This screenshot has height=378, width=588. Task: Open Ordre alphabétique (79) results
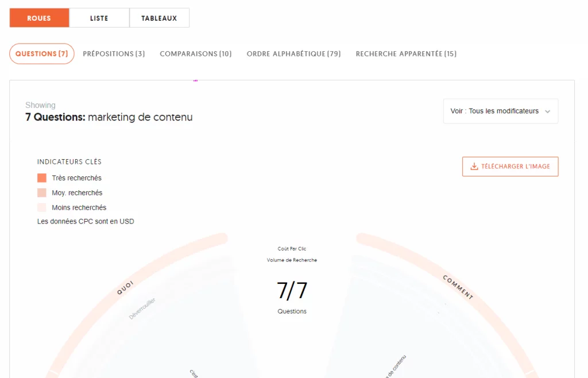coord(293,53)
